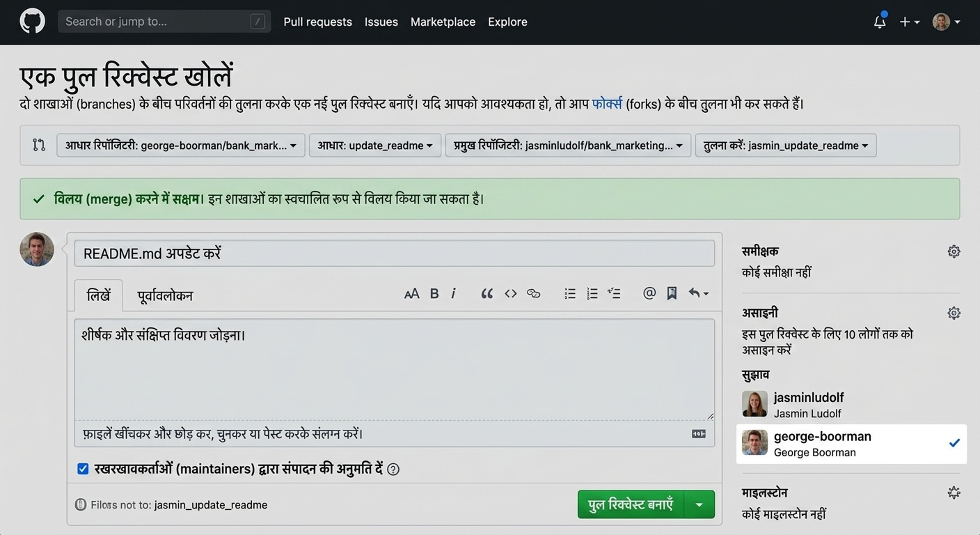Click the पुल रिक्वेस्ट बनाएँ button
Image resolution: width=980 pixels, height=535 pixels.
[631, 504]
